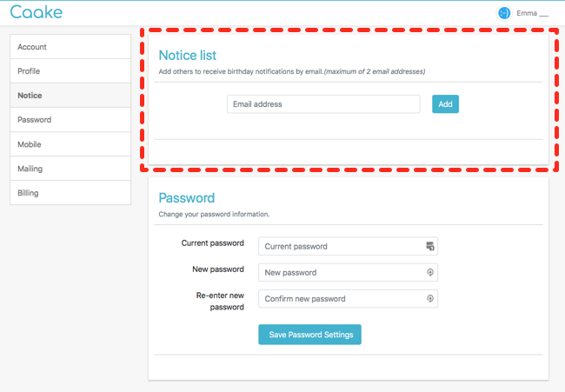Focus the Current password input field
565x392 pixels.
[x=348, y=246]
